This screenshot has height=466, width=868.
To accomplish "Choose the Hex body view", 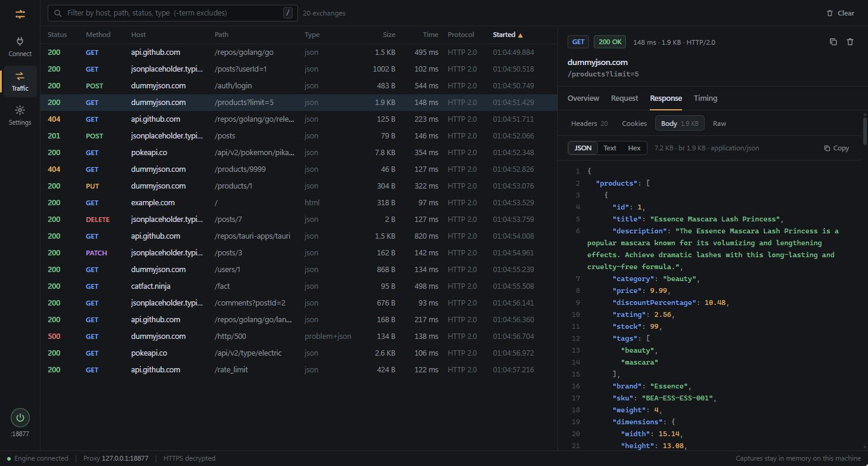I will coord(634,148).
